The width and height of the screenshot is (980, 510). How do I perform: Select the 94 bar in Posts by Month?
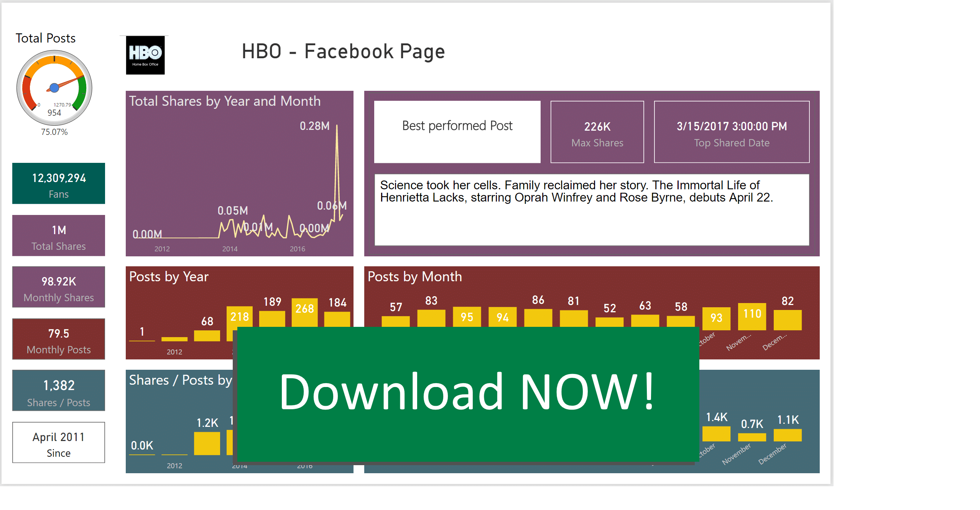click(502, 317)
